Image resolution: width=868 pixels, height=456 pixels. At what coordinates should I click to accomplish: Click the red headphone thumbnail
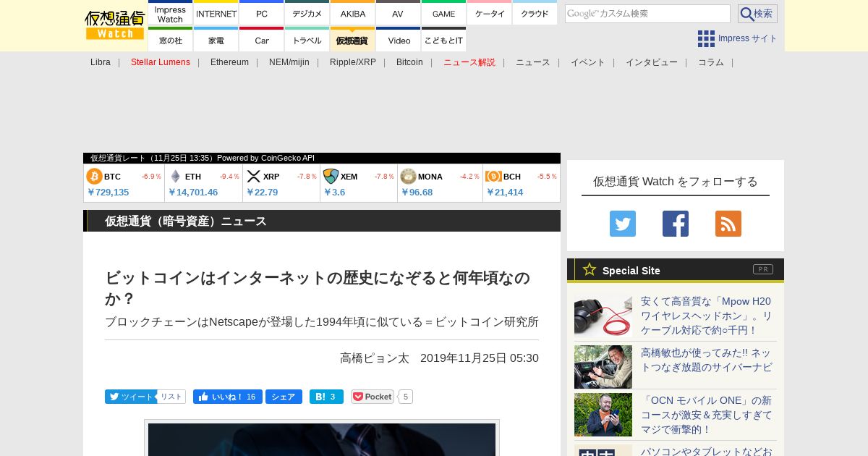(x=603, y=316)
